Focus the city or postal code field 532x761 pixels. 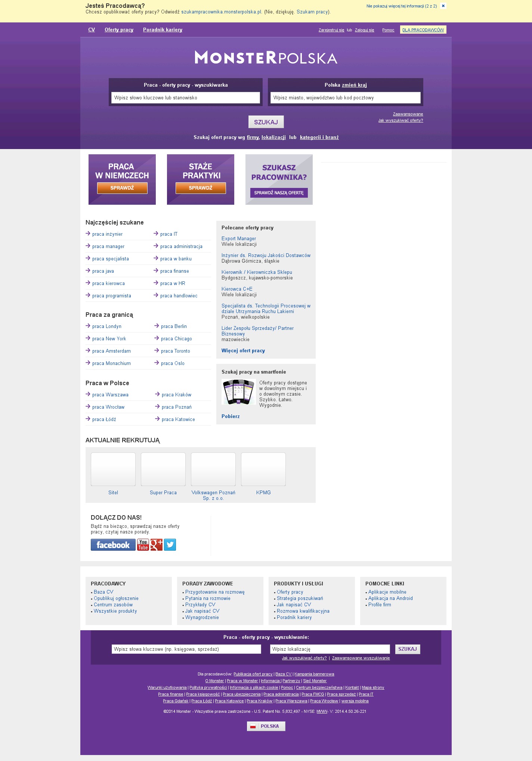coord(346,98)
